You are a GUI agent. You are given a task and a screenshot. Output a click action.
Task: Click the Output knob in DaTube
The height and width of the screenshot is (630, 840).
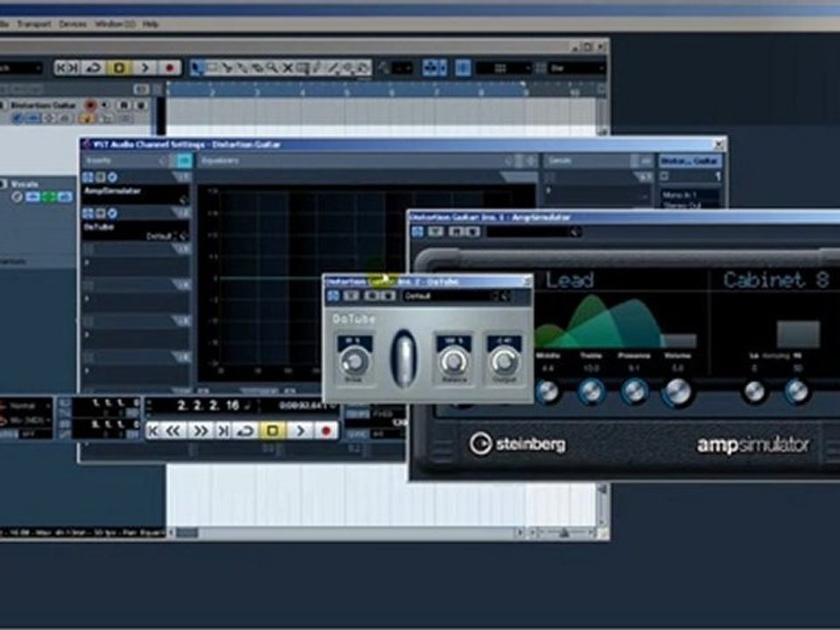(504, 362)
